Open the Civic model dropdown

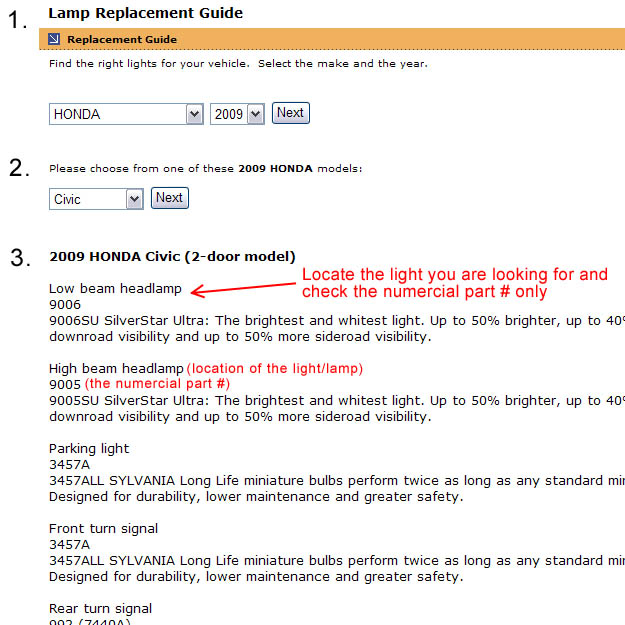(96, 199)
